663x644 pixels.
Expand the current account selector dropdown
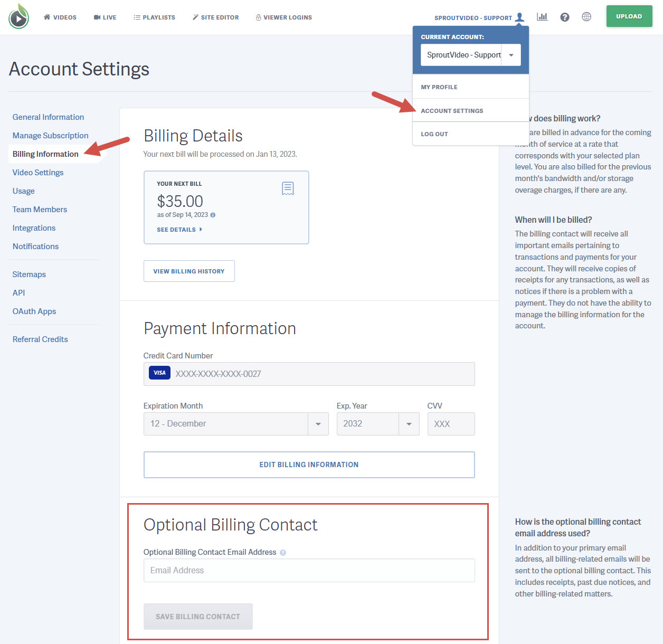coord(510,55)
